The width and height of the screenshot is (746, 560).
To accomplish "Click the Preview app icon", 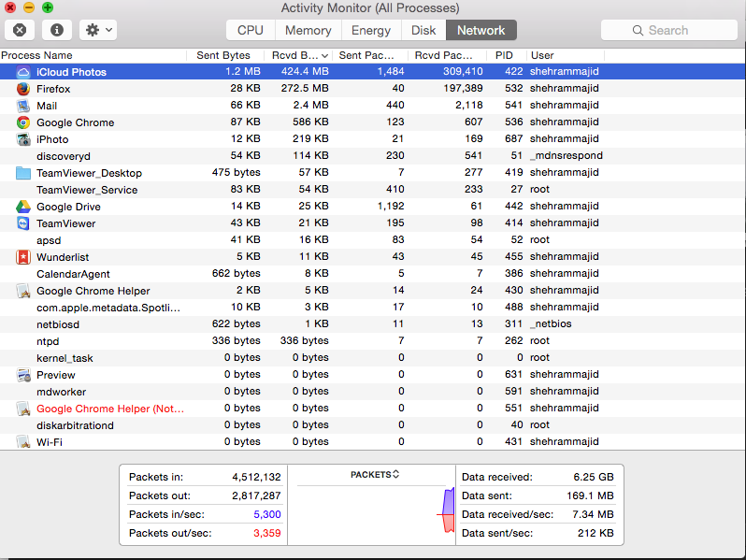I will [x=23, y=375].
